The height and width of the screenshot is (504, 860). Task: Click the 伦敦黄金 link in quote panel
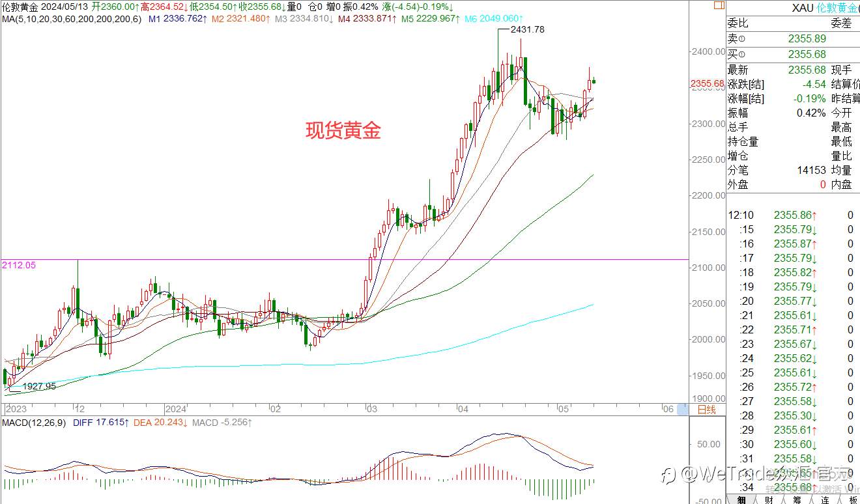tap(838, 8)
